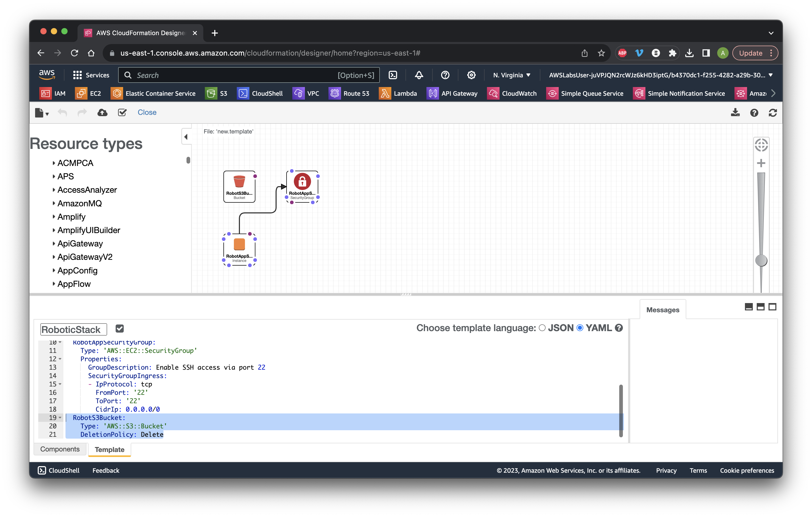
Task: Fold line 12 Properties in editor
Action: click(x=60, y=359)
